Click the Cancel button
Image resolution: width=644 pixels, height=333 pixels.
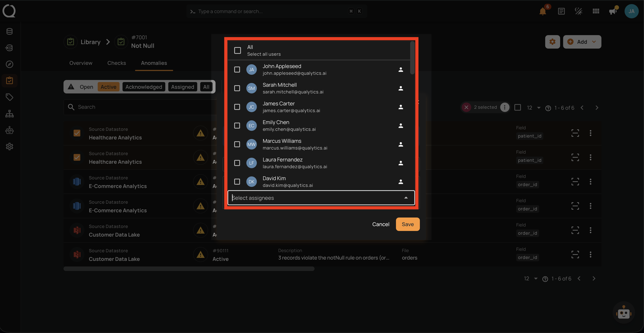pos(380,224)
